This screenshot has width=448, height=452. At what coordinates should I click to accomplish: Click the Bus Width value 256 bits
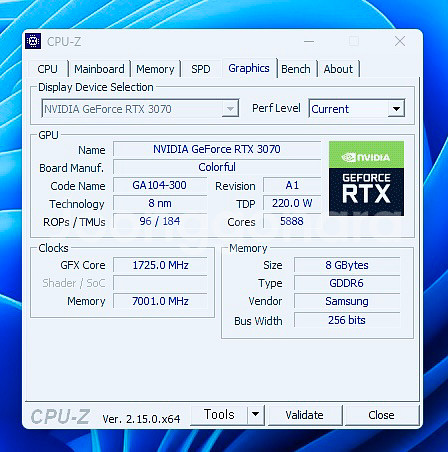(x=347, y=320)
